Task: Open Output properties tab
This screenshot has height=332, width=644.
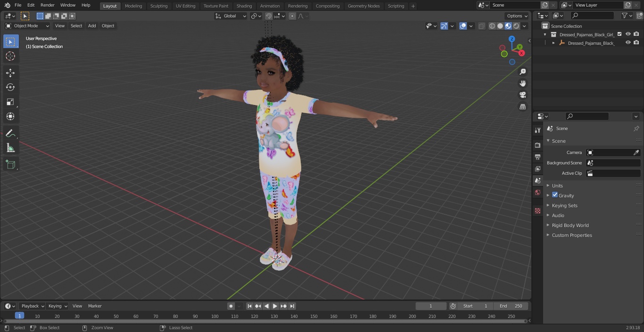Action: tap(537, 157)
